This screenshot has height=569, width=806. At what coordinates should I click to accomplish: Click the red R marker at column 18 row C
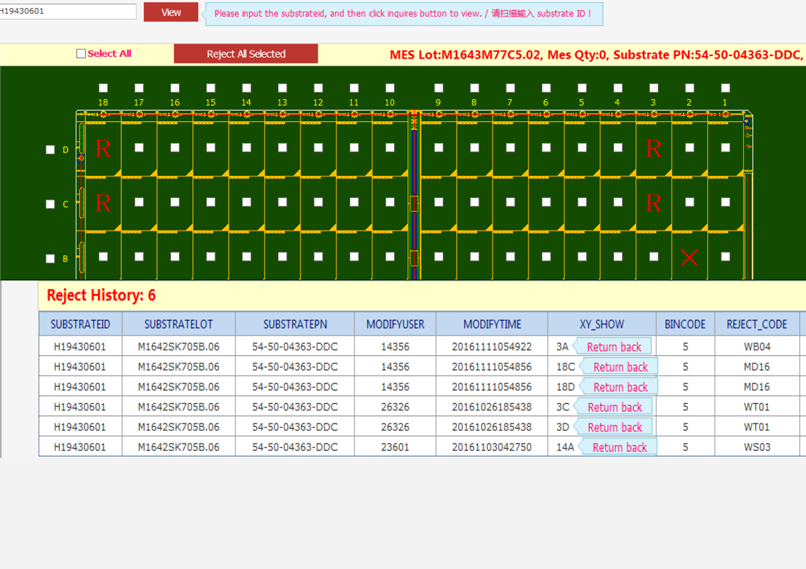click(103, 203)
